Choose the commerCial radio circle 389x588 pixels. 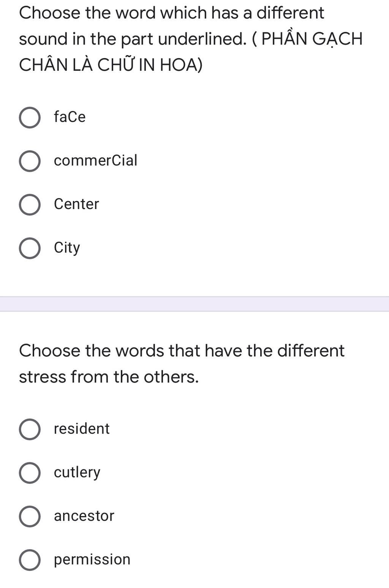pos(30,161)
